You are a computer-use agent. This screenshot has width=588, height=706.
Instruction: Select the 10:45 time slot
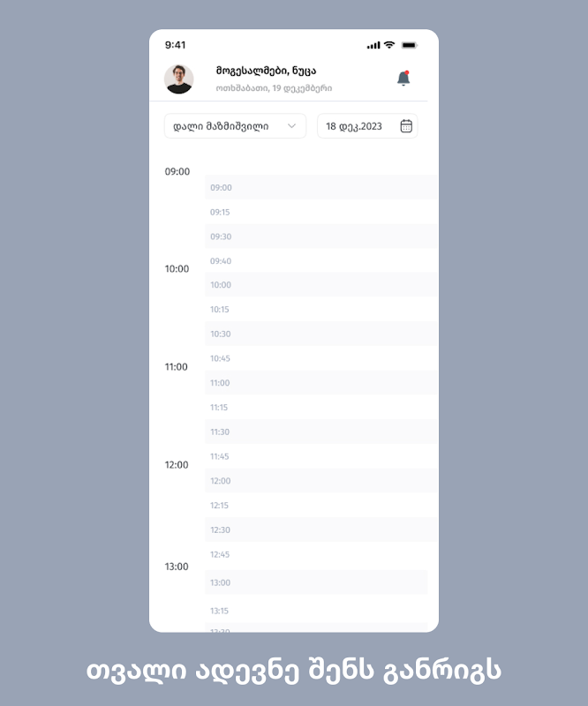click(x=321, y=358)
